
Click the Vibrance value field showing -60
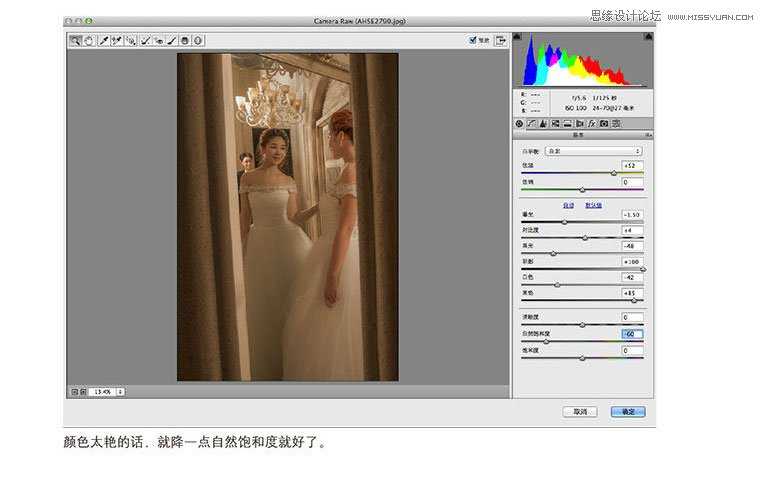point(632,334)
